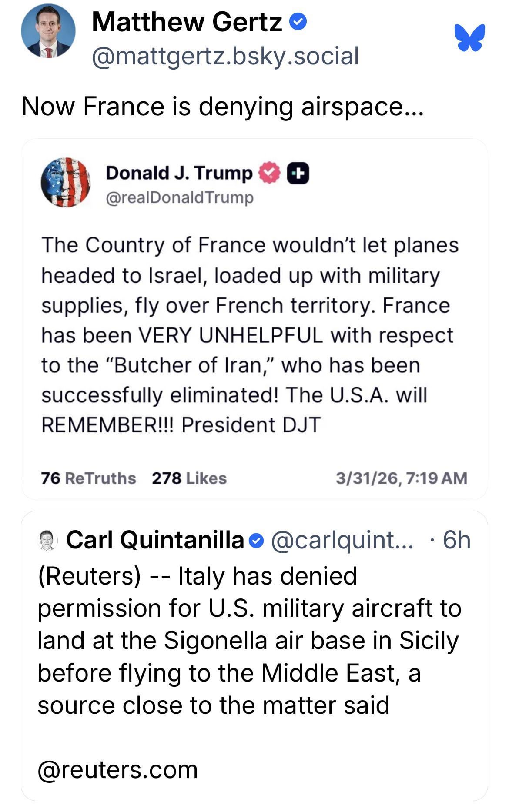Open the Carl Quintanilla display name
Screen dimensions: 509x812
click(155, 540)
